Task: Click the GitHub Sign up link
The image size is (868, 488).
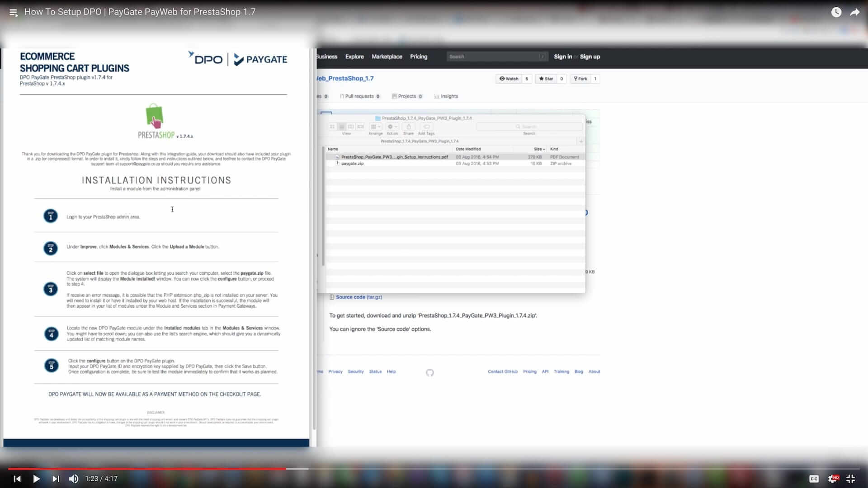Action: [590, 57]
